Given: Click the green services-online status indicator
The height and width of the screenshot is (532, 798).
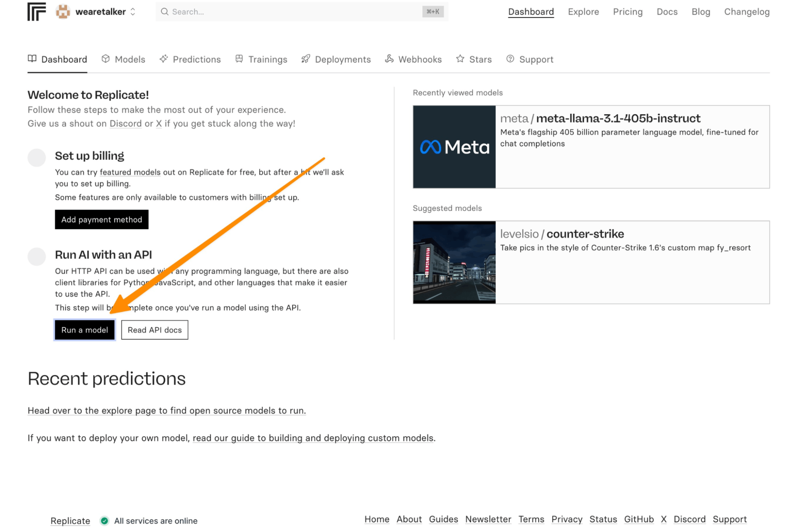Looking at the screenshot, I should point(105,520).
